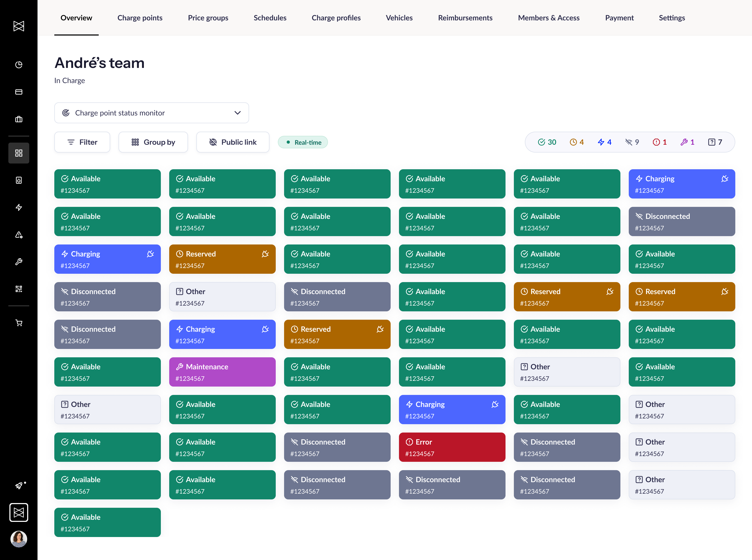Toggle the Disconnected count status filter
The height and width of the screenshot is (560, 752).
[x=632, y=142]
